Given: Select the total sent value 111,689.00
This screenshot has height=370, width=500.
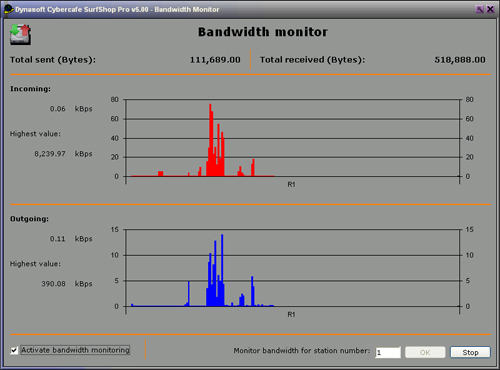Looking at the screenshot, I should coord(215,60).
